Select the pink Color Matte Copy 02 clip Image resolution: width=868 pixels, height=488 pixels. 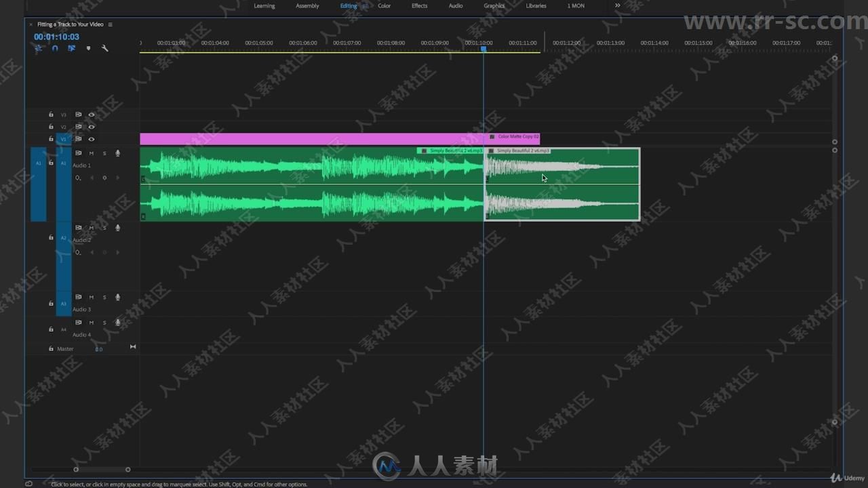tap(340, 139)
